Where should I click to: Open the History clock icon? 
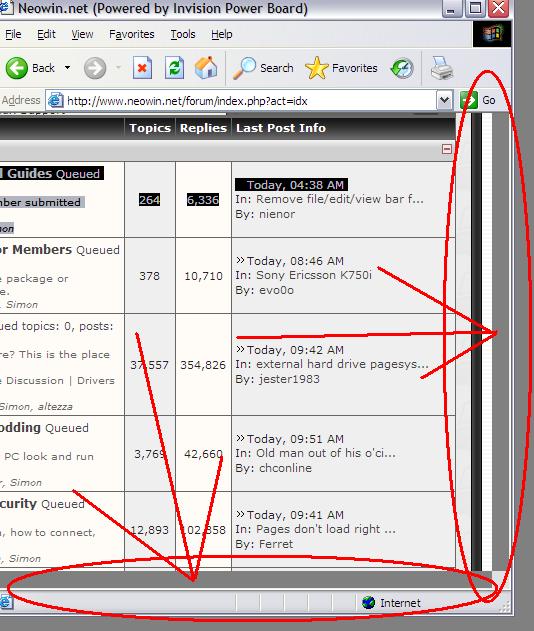click(x=402, y=68)
